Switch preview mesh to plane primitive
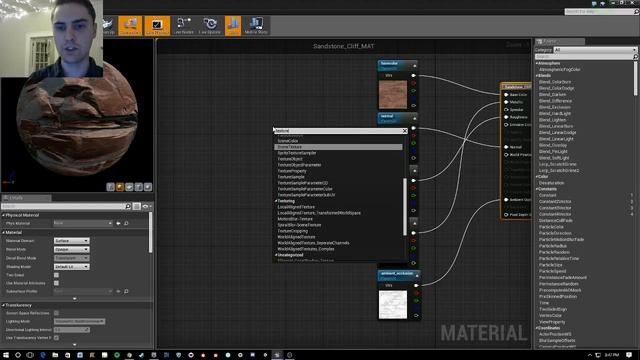Image resolution: width=640 pixels, height=360 pixels. click(x=129, y=187)
